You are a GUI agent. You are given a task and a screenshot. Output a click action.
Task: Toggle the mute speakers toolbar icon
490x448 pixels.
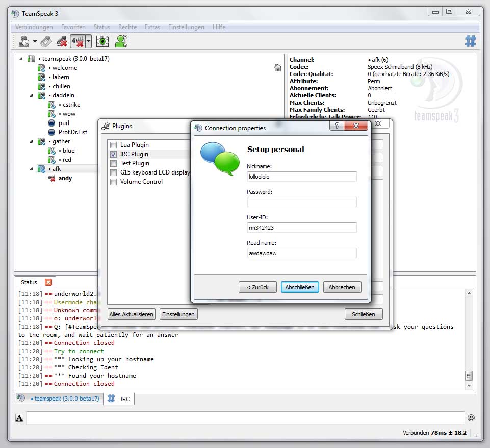coord(78,41)
